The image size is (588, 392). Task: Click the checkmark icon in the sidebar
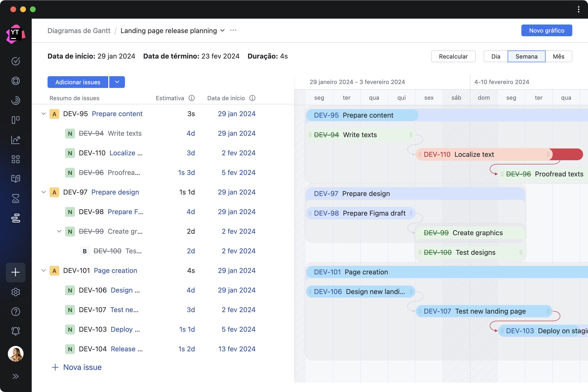(x=16, y=61)
